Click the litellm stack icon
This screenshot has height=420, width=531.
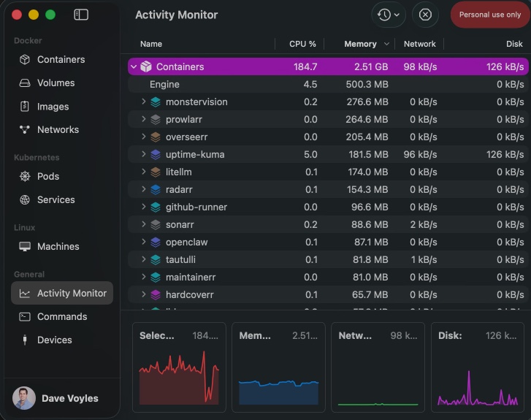click(x=156, y=172)
